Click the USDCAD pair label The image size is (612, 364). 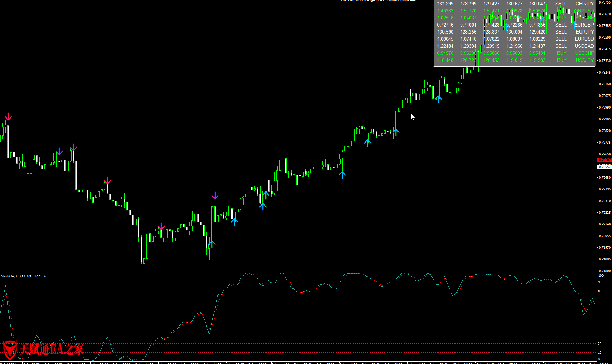click(584, 46)
